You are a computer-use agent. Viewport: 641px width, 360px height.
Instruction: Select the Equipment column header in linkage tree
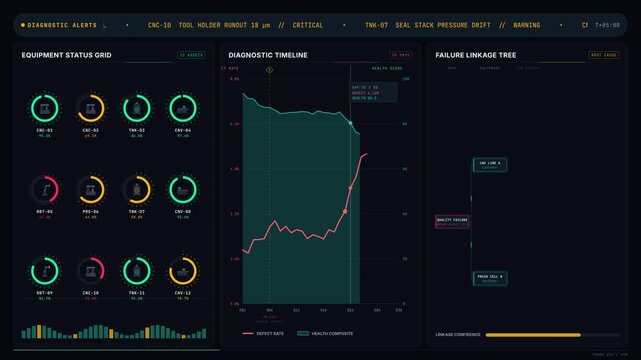490,68
